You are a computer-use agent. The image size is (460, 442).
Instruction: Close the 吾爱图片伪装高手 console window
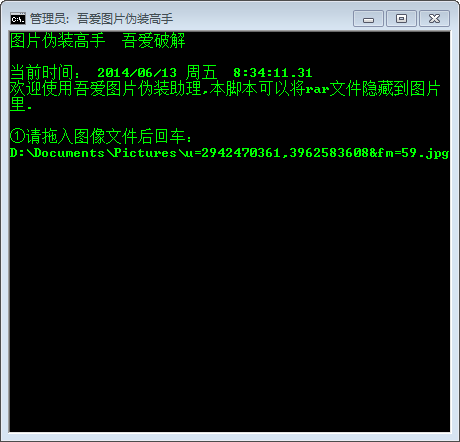click(x=434, y=19)
